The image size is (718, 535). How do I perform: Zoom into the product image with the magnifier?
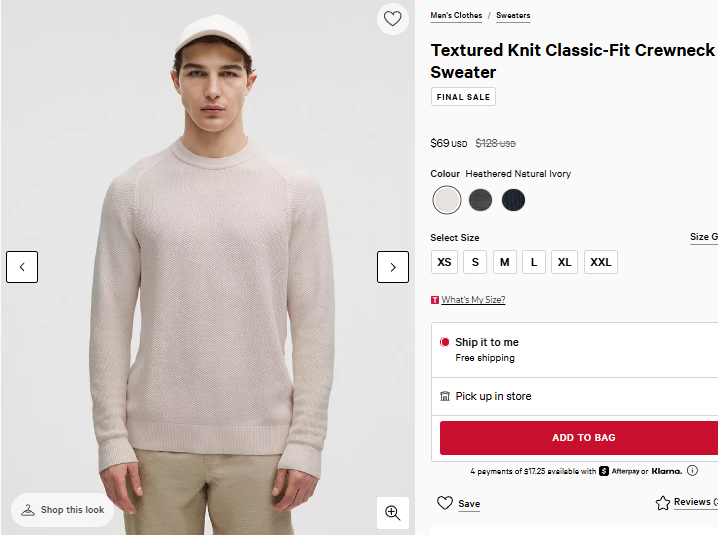point(392,513)
